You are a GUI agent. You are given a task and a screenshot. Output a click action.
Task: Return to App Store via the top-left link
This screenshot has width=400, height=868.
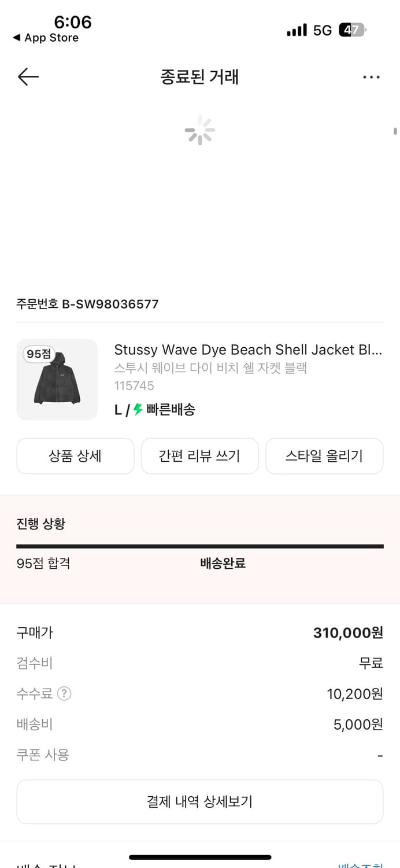point(46,38)
